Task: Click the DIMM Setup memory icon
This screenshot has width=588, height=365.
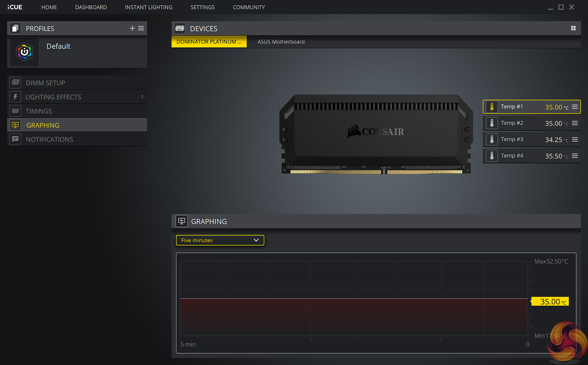Action: click(x=15, y=83)
